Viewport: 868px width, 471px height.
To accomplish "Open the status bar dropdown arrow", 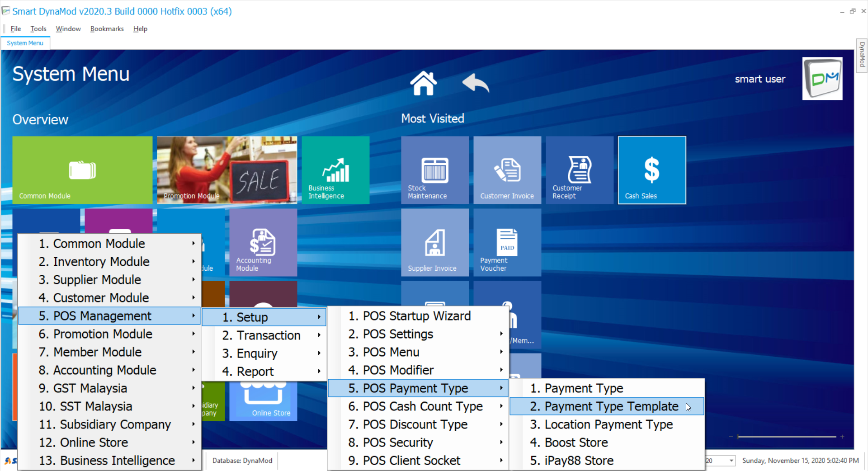I will [x=731, y=461].
